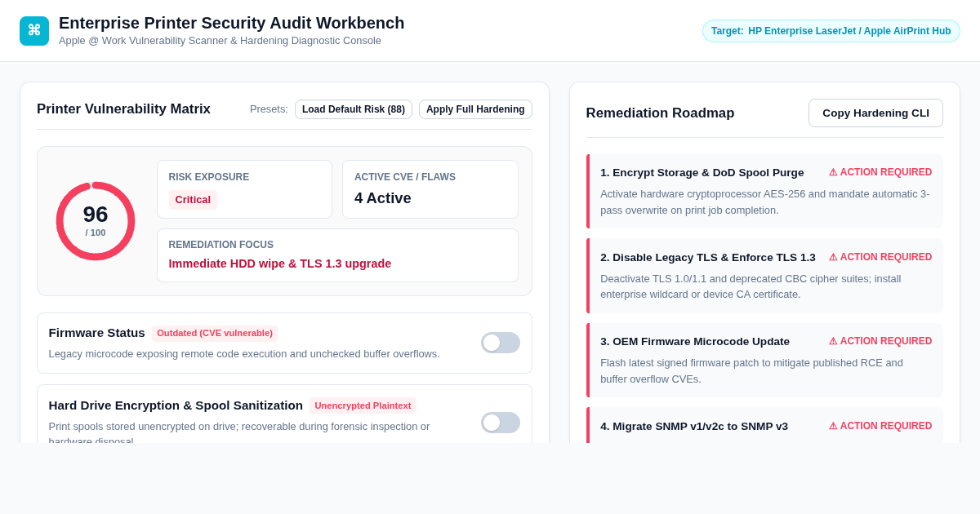Click the '4 Active' CVE count
980x514 pixels.
tap(383, 198)
